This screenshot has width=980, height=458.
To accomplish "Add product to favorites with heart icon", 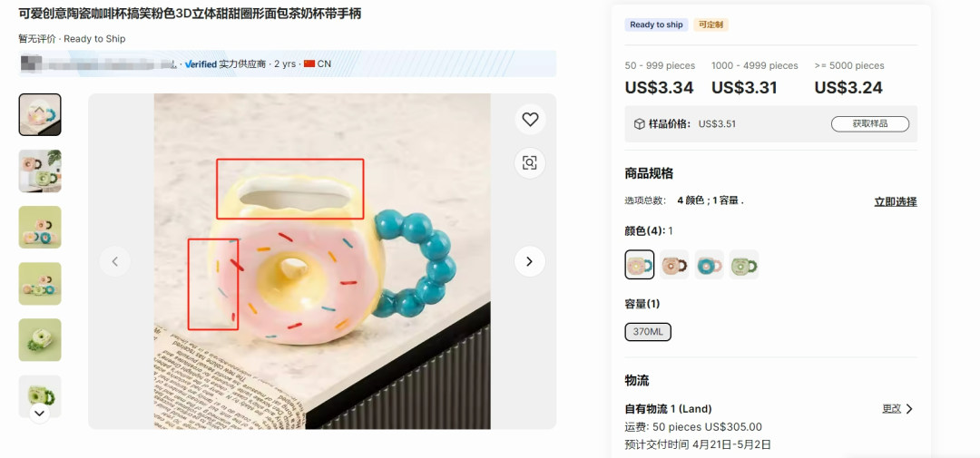I will (530, 120).
